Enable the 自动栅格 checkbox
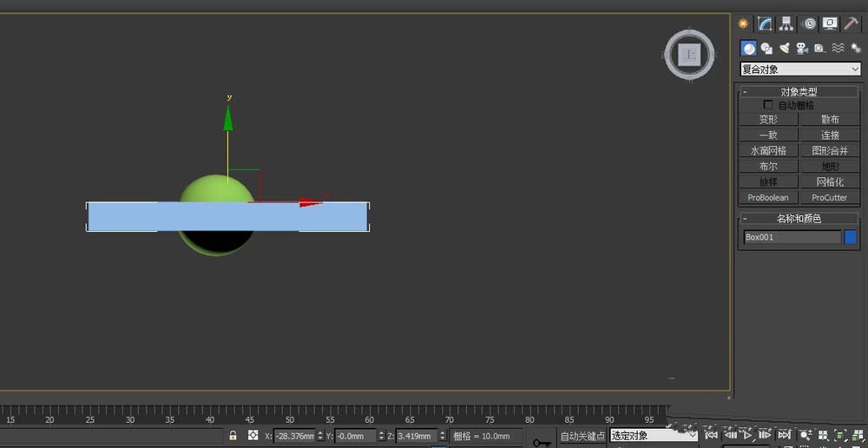Viewport: 868px width, 448px height. coord(768,105)
